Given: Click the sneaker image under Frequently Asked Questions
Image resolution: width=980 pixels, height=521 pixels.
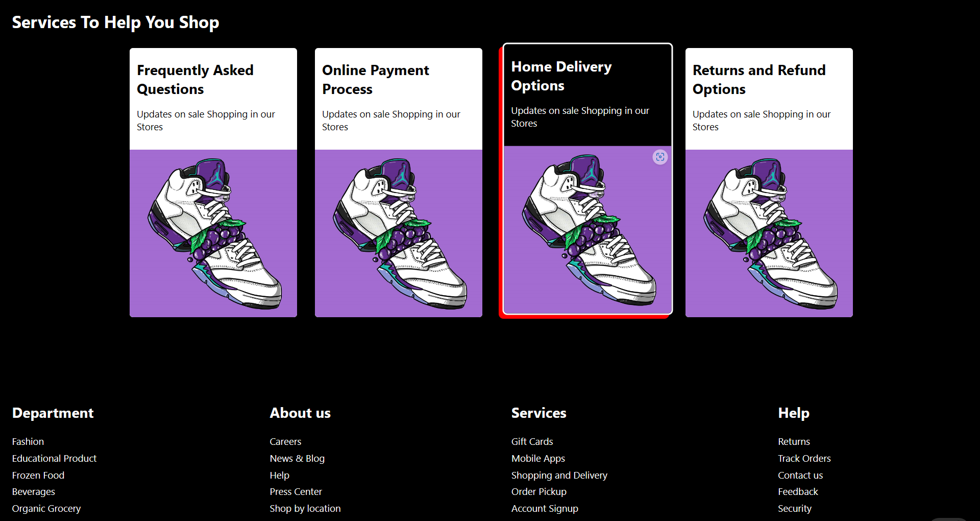Looking at the screenshot, I should coord(213,233).
